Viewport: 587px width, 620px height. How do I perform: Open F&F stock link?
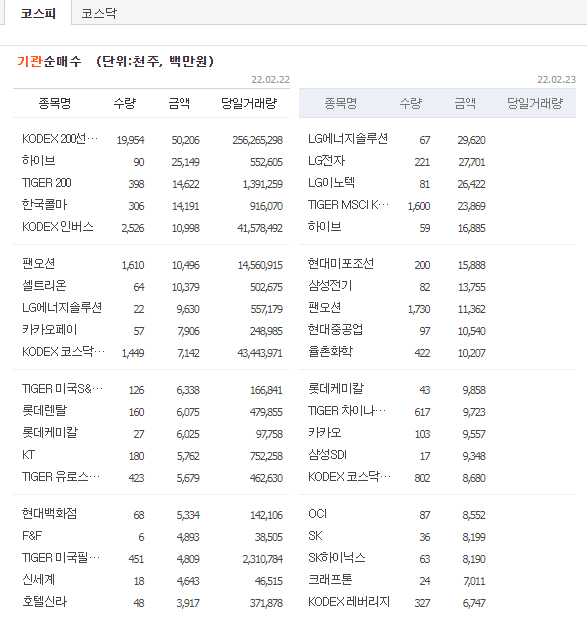coord(32,536)
